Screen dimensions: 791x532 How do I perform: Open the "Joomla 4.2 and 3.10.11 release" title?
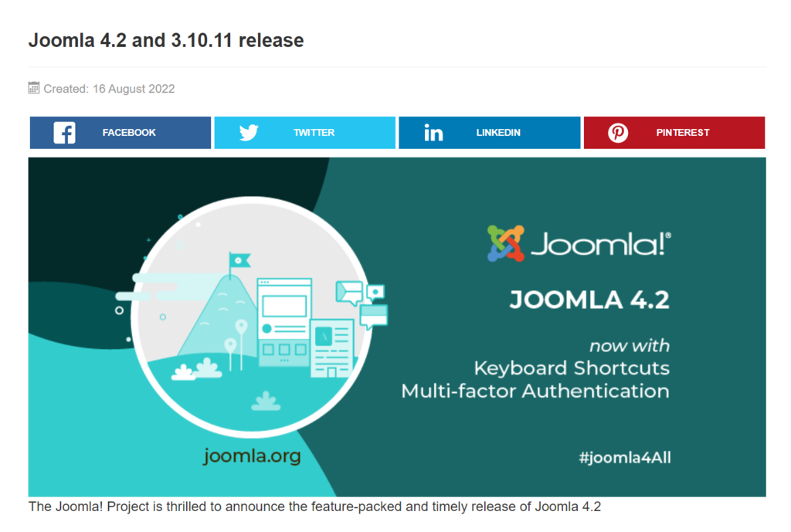pyautogui.click(x=167, y=40)
